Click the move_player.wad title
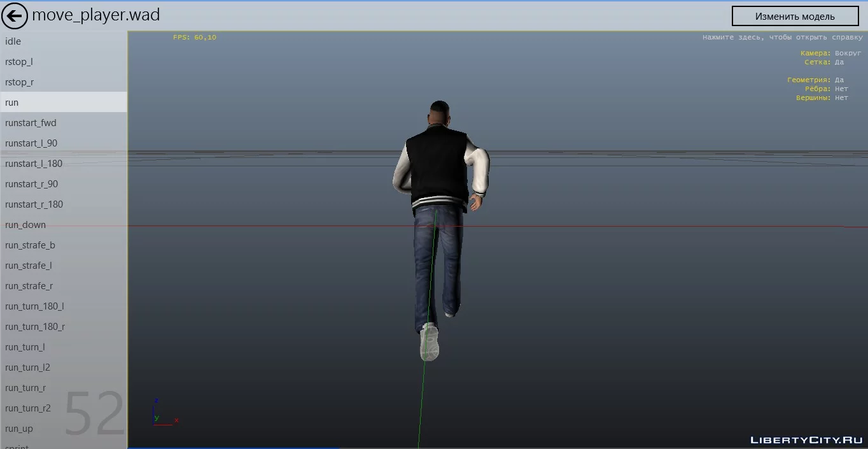The height and width of the screenshot is (449, 868). pyautogui.click(x=96, y=15)
